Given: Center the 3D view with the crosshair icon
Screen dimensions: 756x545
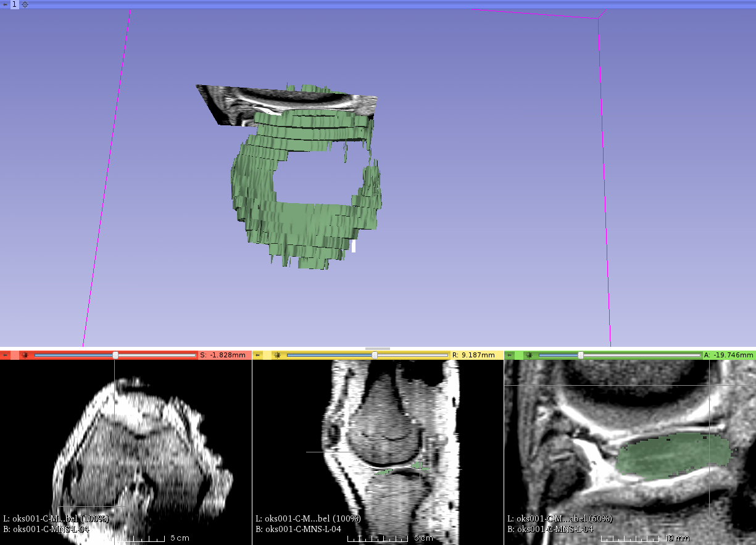Looking at the screenshot, I should (x=25, y=4).
